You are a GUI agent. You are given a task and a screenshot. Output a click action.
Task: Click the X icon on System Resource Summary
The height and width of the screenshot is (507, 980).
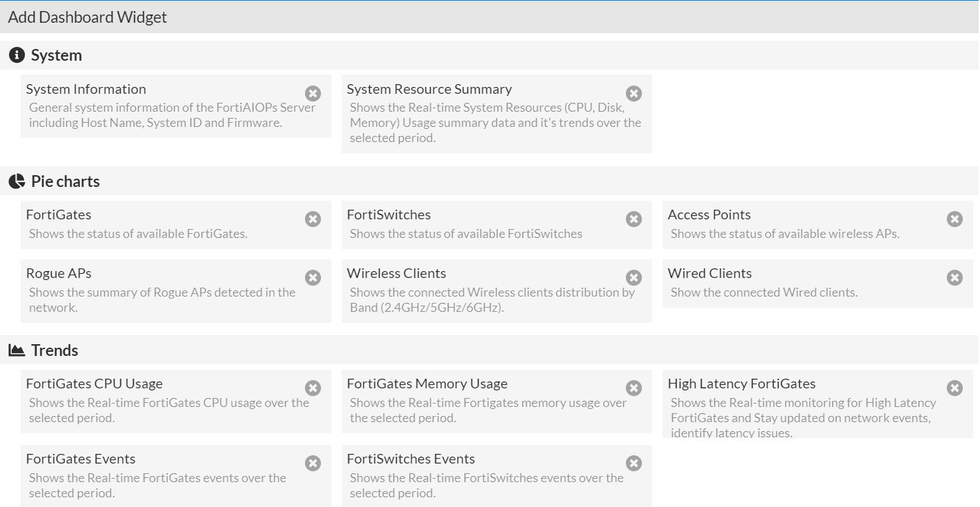(x=634, y=93)
